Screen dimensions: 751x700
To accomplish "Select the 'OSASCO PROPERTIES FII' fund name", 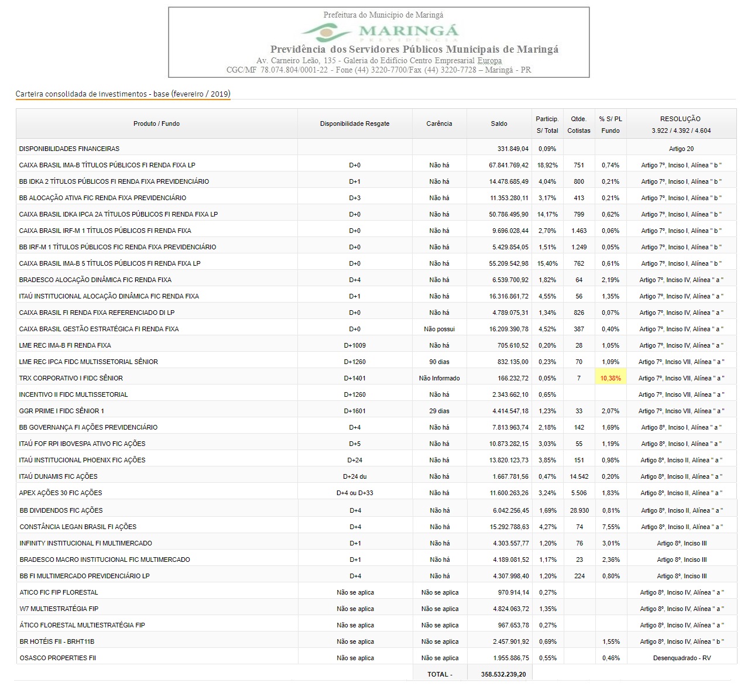I will (x=58, y=658).
